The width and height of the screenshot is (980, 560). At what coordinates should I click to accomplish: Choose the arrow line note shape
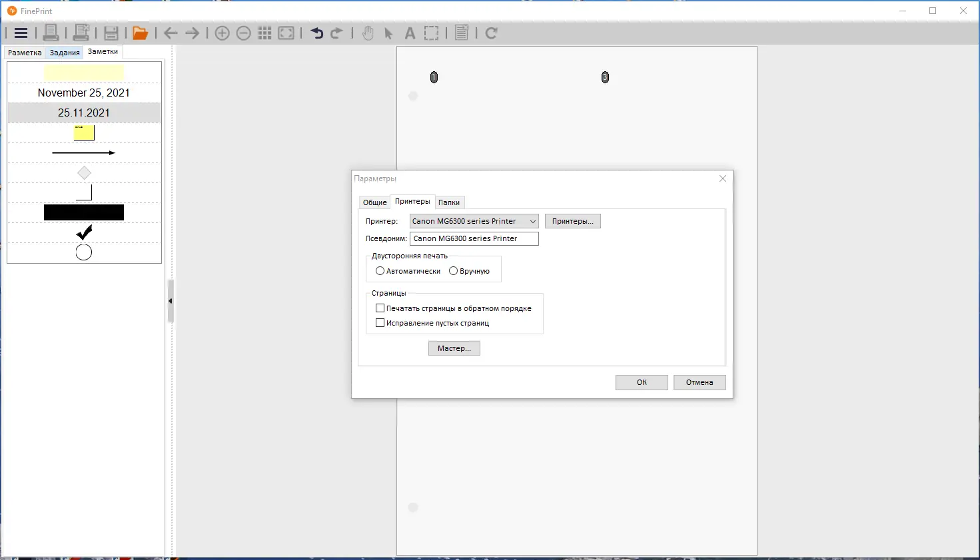[x=84, y=152]
